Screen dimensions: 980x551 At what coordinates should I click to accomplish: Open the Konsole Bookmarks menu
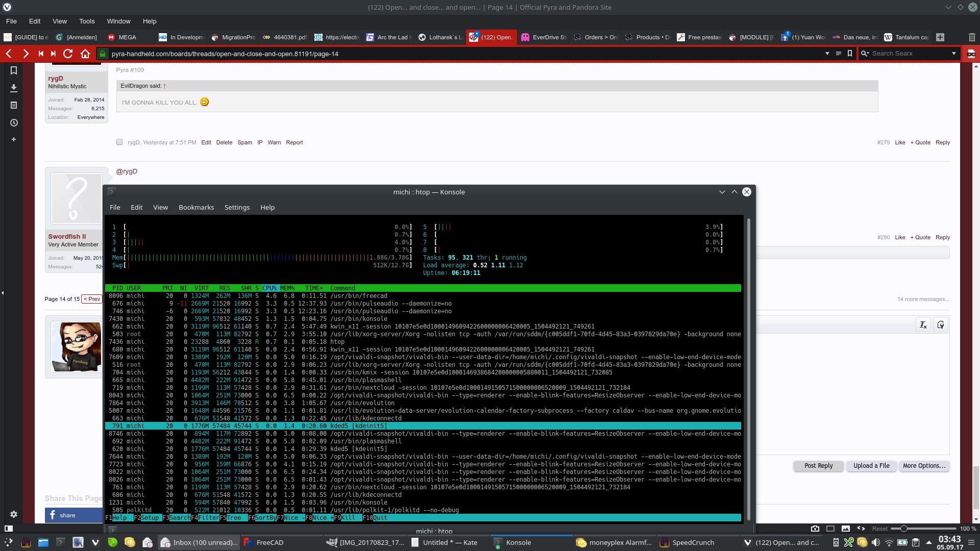pyautogui.click(x=196, y=207)
